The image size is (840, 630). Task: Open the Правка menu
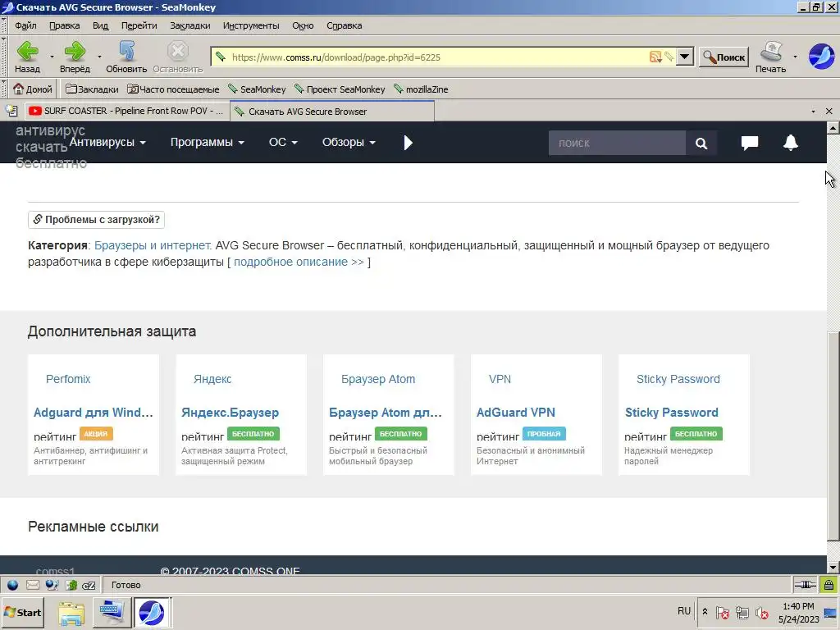tap(64, 25)
